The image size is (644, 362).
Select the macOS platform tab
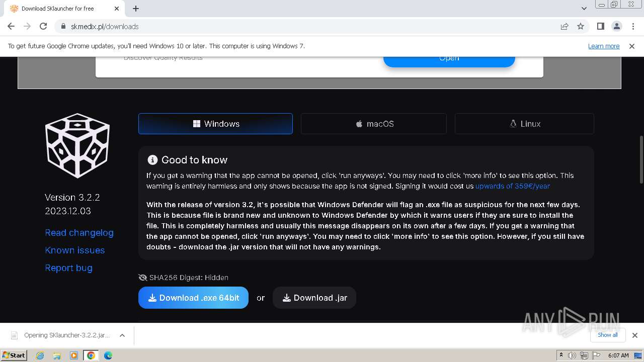pyautogui.click(x=374, y=124)
